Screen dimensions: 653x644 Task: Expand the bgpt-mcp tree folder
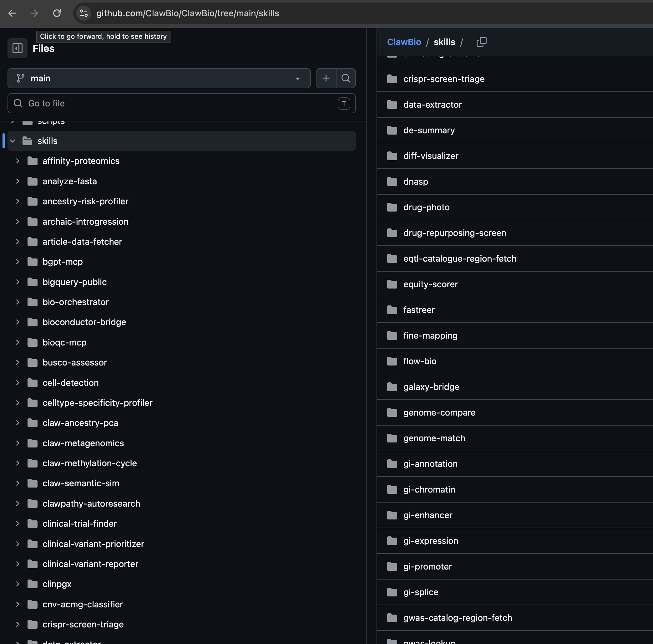(18, 262)
